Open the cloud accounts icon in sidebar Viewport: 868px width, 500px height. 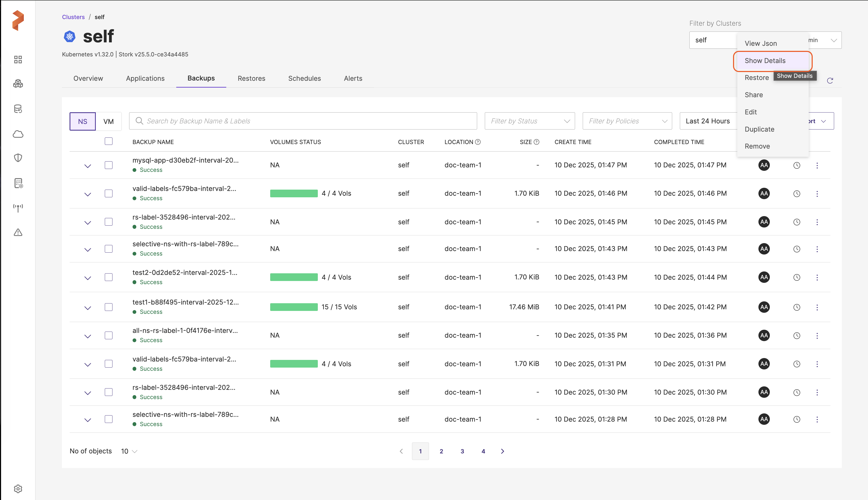point(18,134)
